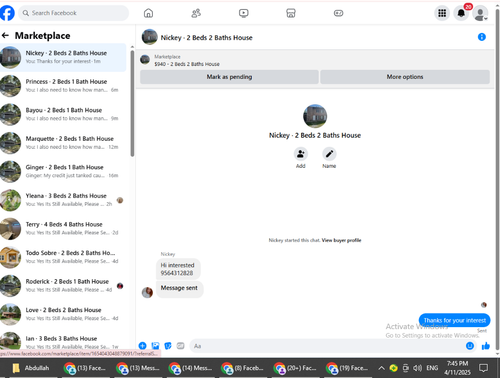500x378 pixels.
Task: Send a thumbs-up like
Action: (x=486, y=346)
